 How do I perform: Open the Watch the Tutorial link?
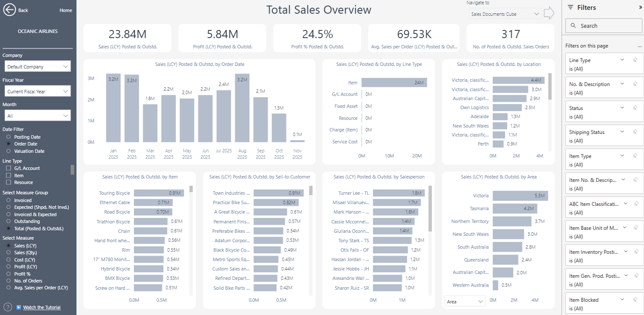click(41, 307)
